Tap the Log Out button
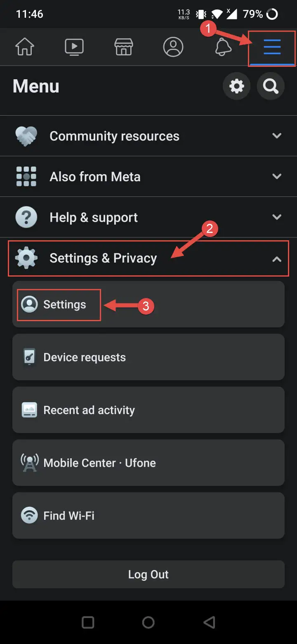297x644 pixels. pos(148,574)
